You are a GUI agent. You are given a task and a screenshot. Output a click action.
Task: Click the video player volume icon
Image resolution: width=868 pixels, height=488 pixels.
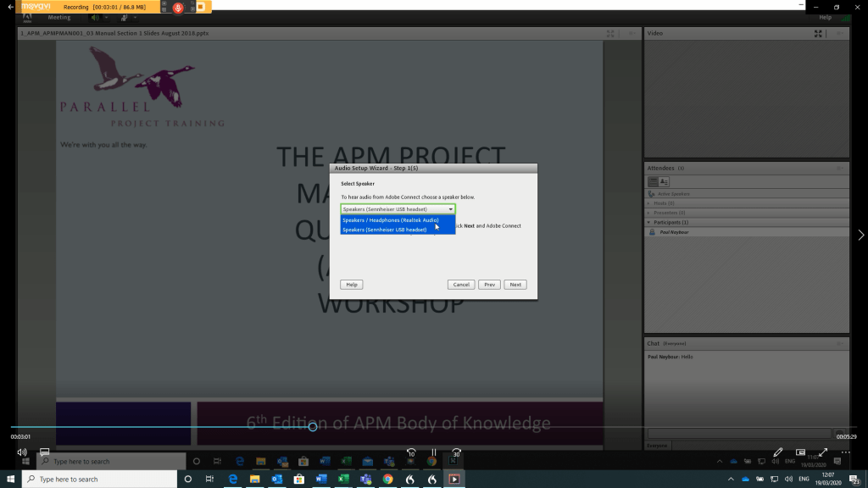coord(22,452)
